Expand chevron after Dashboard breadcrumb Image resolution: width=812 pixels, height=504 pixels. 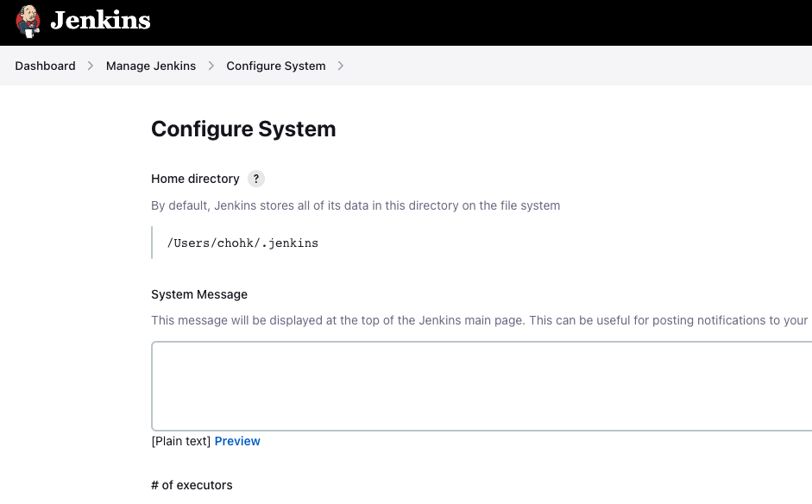click(x=91, y=66)
